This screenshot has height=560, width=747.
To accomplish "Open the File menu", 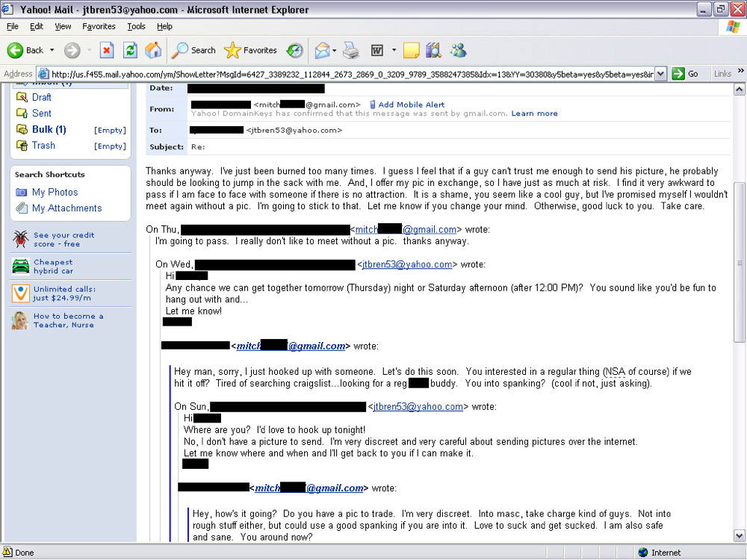I will (13, 26).
